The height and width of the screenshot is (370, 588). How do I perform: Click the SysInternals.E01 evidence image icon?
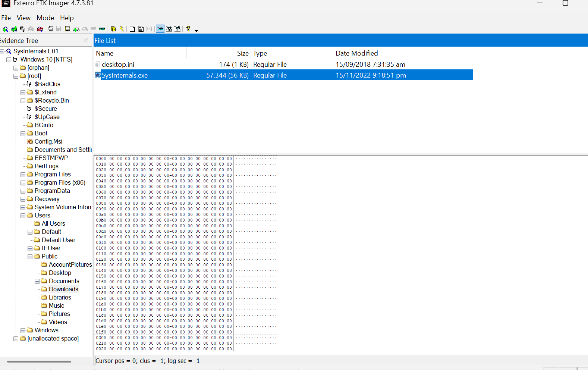pyautogui.click(x=9, y=51)
